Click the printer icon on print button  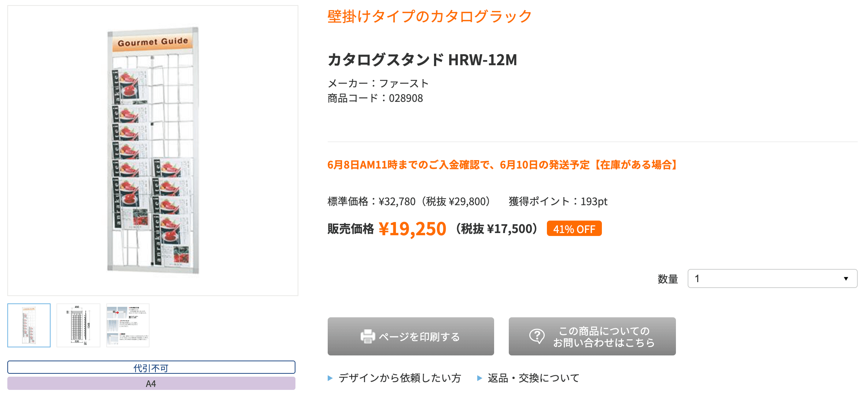(x=368, y=336)
